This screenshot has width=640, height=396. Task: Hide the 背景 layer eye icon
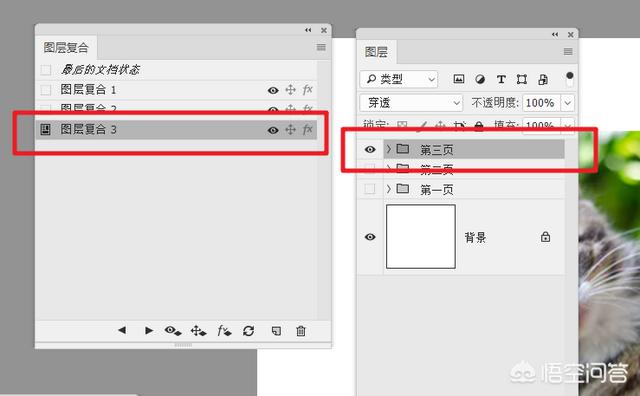[x=370, y=237]
